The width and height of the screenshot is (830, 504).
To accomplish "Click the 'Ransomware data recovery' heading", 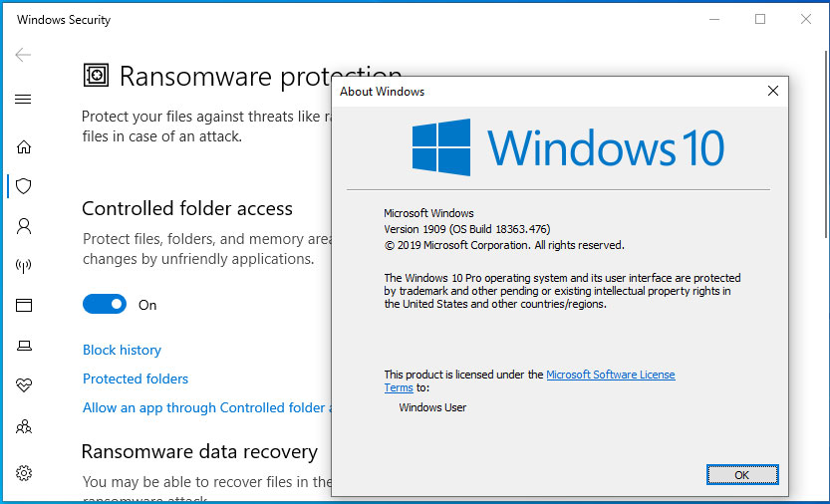I will click(199, 451).
